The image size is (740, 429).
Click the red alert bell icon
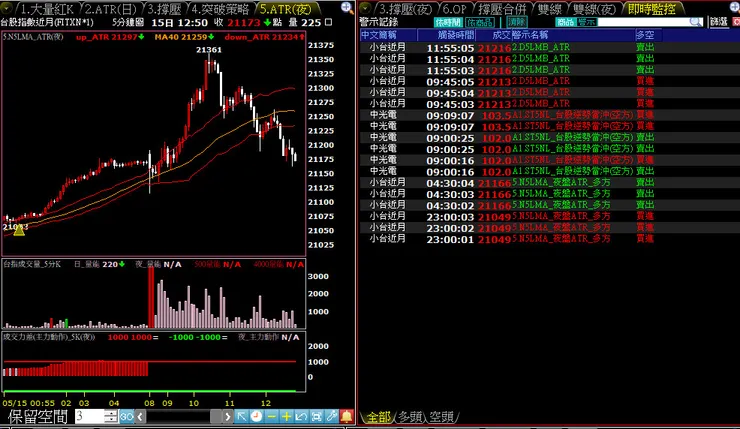point(346,416)
